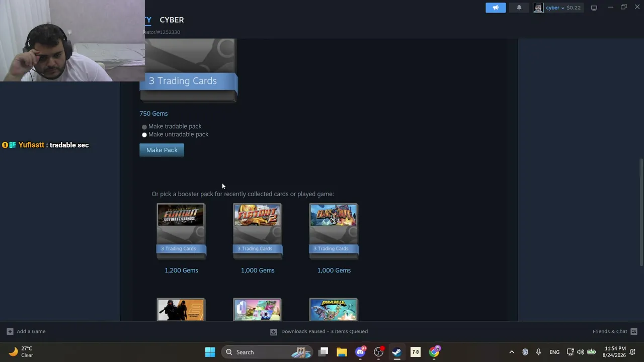The image size is (644, 362).
Task: Select Make untradable pack option
Action: tap(144, 135)
